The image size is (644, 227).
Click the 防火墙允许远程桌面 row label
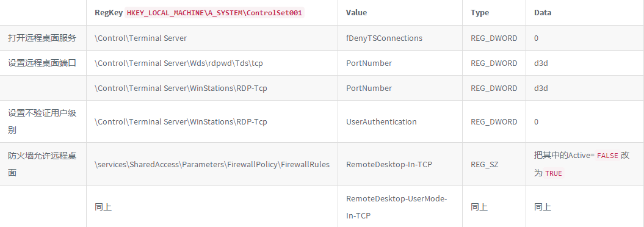coord(42,164)
